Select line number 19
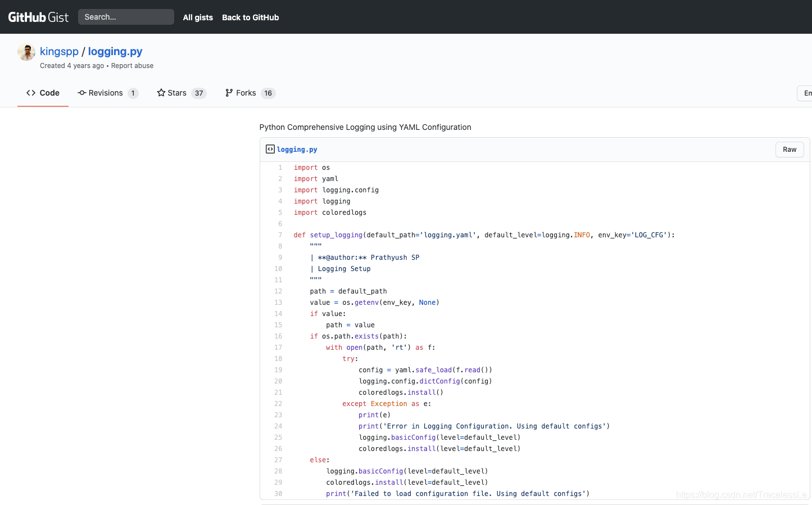The width and height of the screenshot is (812, 505). [x=278, y=370]
